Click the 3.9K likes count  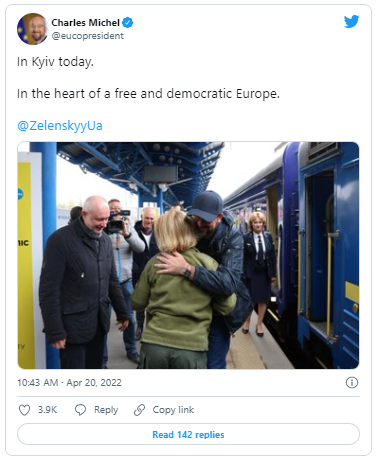pyautogui.click(x=47, y=410)
